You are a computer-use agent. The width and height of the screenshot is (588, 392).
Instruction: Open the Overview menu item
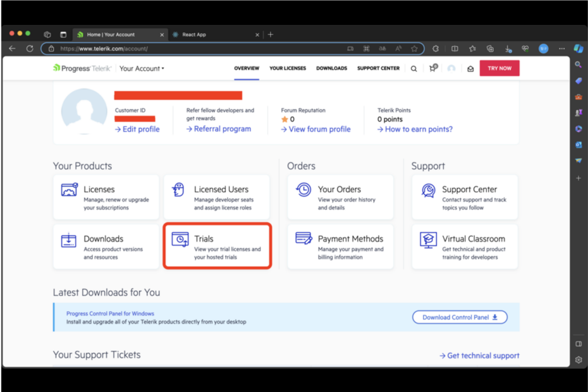coord(247,68)
